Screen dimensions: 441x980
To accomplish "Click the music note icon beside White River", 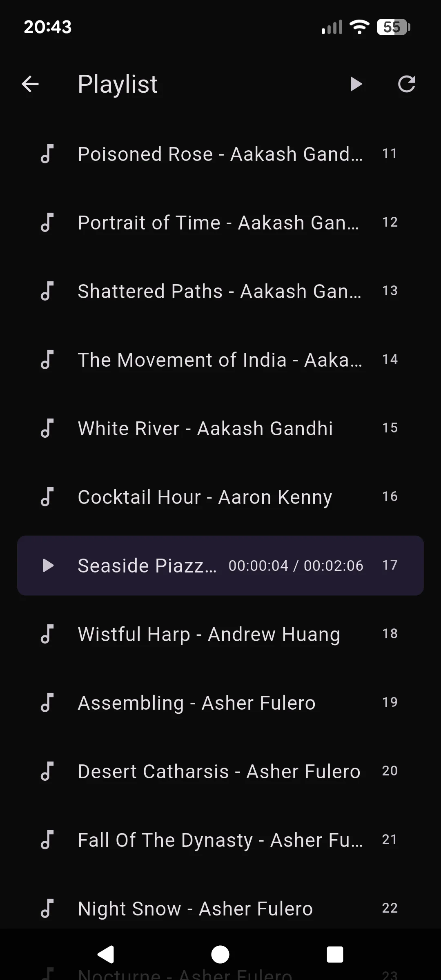I will 48,429.
